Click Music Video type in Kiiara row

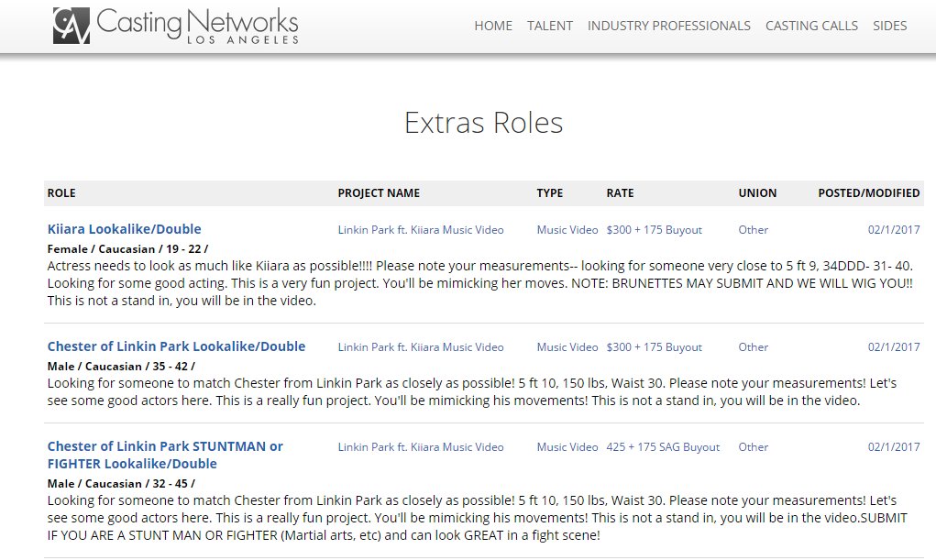[x=567, y=230]
